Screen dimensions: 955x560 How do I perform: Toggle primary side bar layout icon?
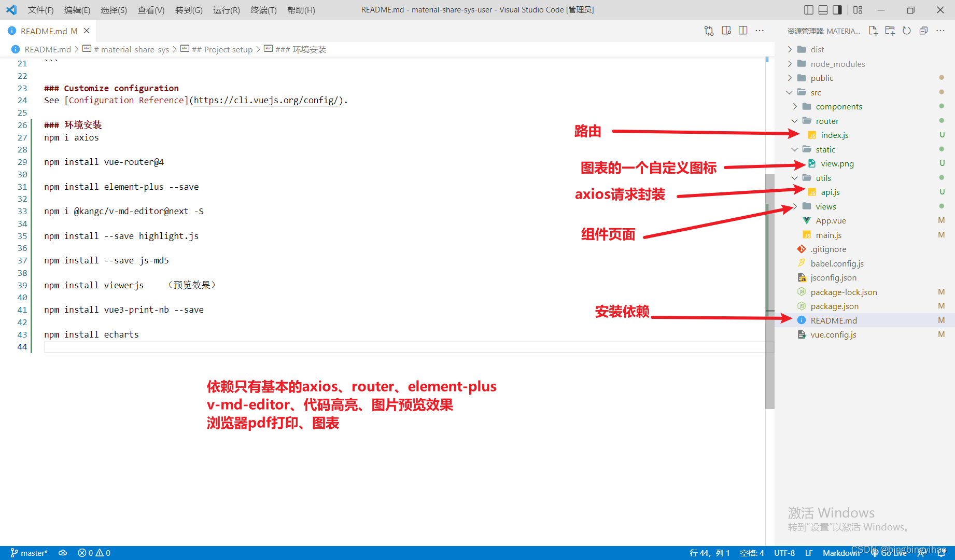(808, 10)
